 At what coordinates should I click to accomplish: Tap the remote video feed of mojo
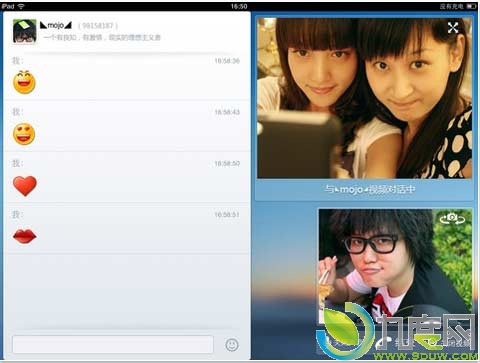[364, 98]
